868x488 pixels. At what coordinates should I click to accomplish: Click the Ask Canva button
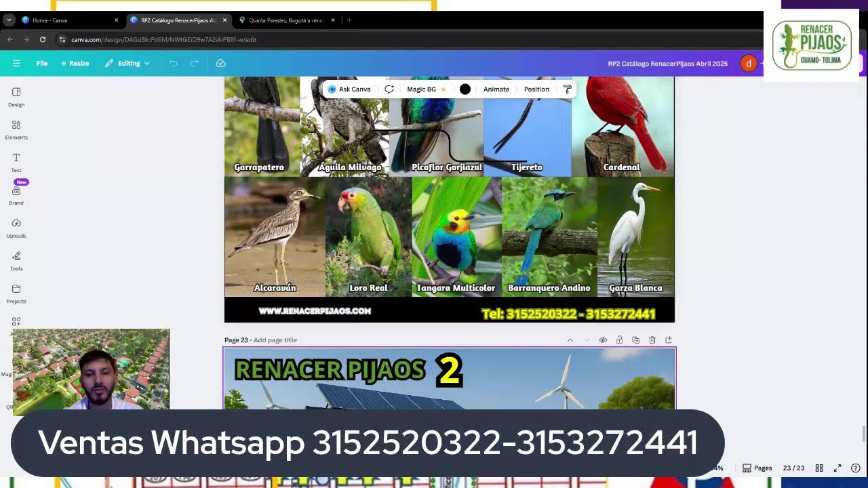(x=349, y=89)
